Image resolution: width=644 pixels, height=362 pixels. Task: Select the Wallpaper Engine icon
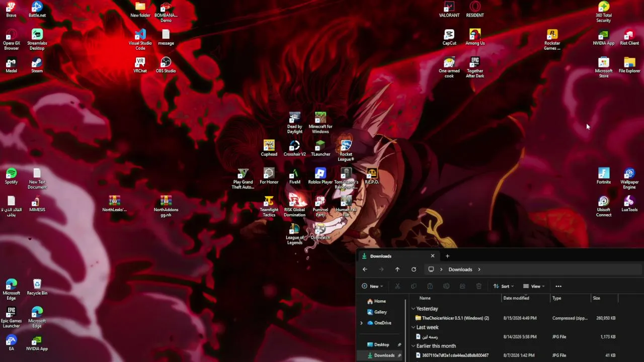[x=629, y=178]
